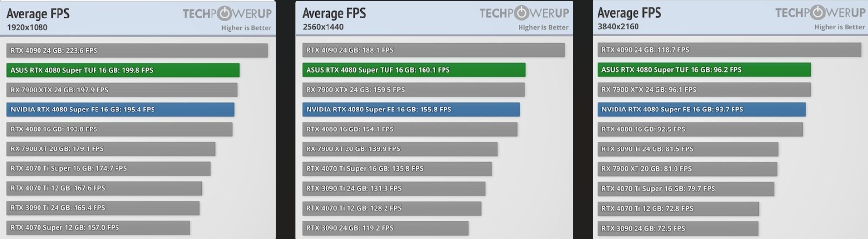The height and width of the screenshot is (239, 868).
Task: Click the RTX 3090 Ti 81.5 FPS bar
Action: click(688, 149)
